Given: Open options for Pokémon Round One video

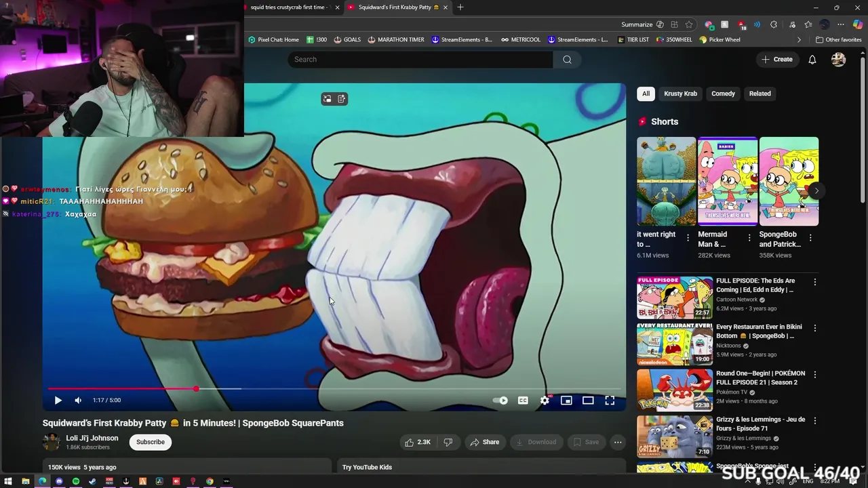Looking at the screenshot, I should [815, 375].
